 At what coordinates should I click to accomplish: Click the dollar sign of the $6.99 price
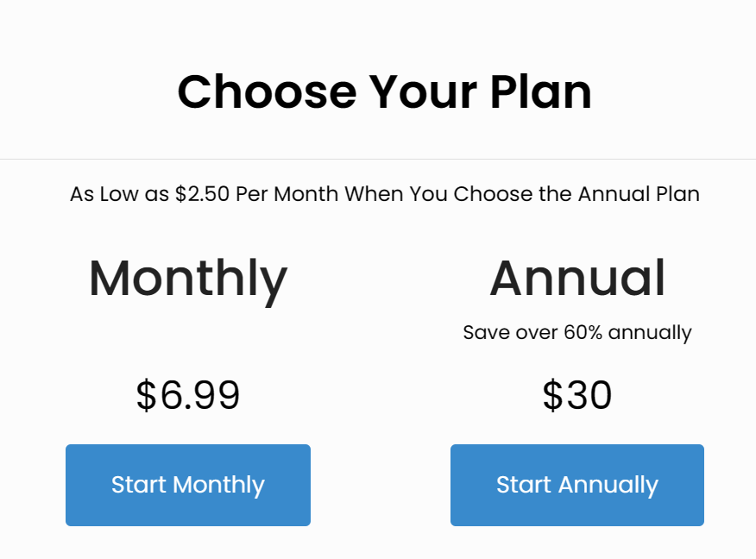pos(147,395)
